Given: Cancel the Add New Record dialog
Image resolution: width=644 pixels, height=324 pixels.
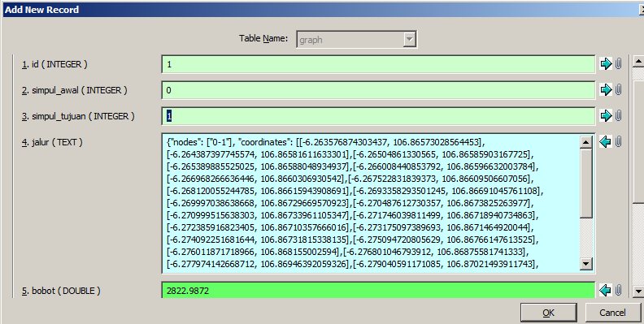Looking at the screenshot, I should click(612, 313).
